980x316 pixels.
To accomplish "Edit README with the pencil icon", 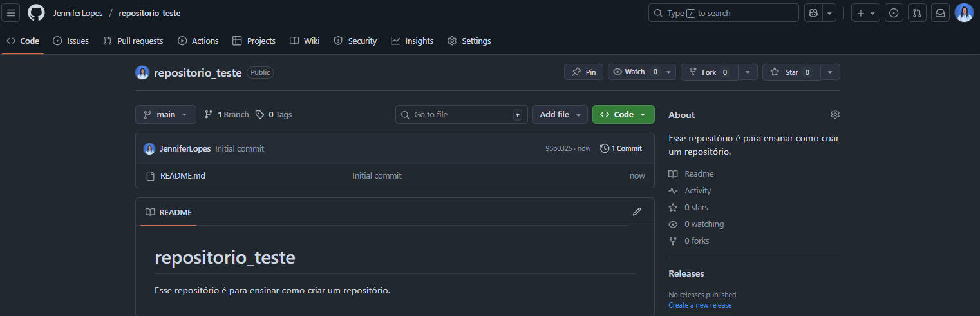I will 637,212.
